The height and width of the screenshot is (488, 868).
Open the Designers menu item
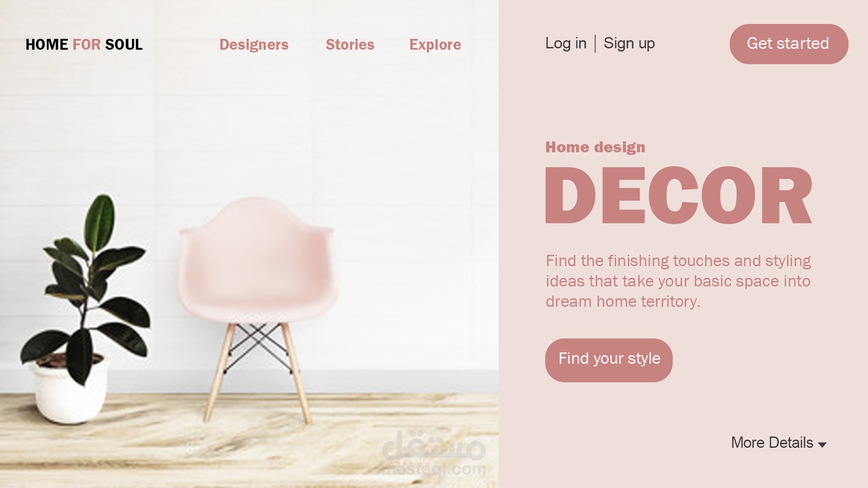254,44
